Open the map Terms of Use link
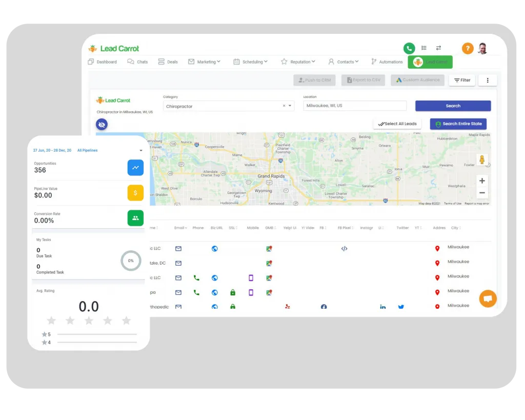 (453, 203)
